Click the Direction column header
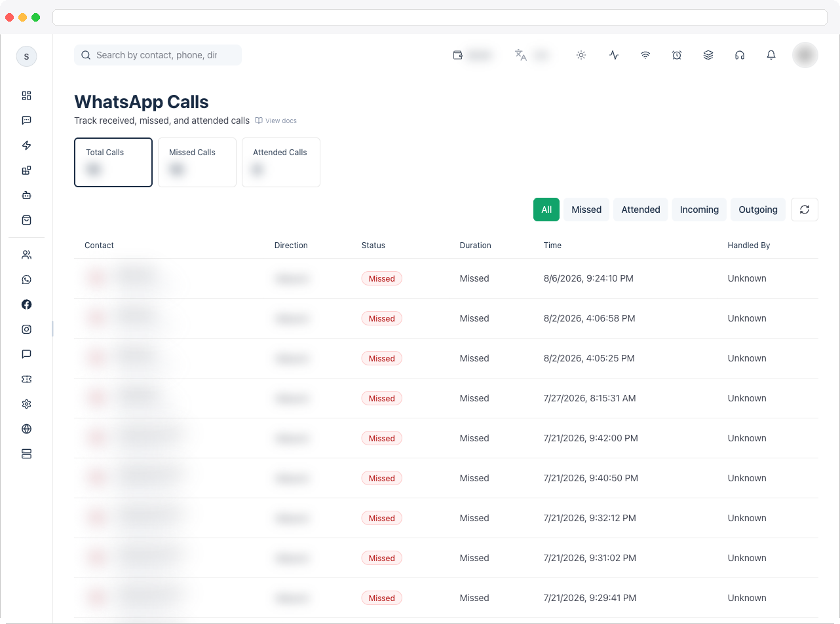The width and height of the screenshot is (840, 624). (291, 246)
